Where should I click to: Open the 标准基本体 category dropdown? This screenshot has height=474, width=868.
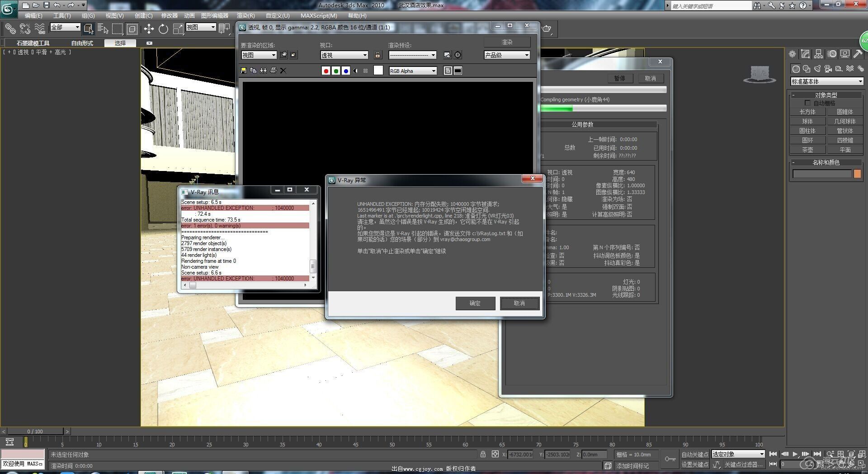point(827,81)
